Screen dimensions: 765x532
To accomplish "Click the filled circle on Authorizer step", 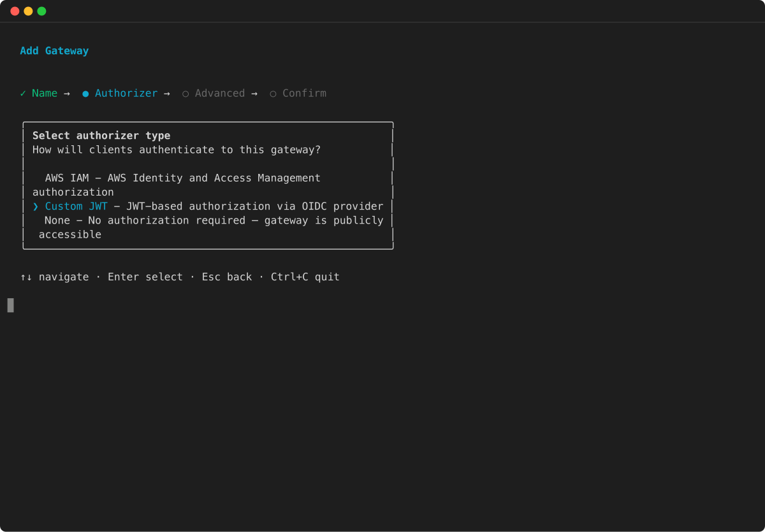I will pyautogui.click(x=85, y=93).
